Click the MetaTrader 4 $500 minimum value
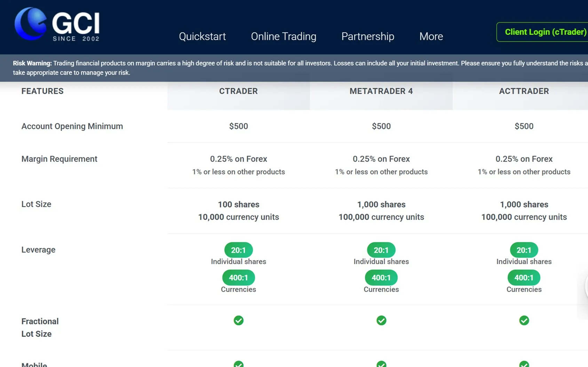The height and width of the screenshot is (367, 588). pyautogui.click(x=381, y=126)
